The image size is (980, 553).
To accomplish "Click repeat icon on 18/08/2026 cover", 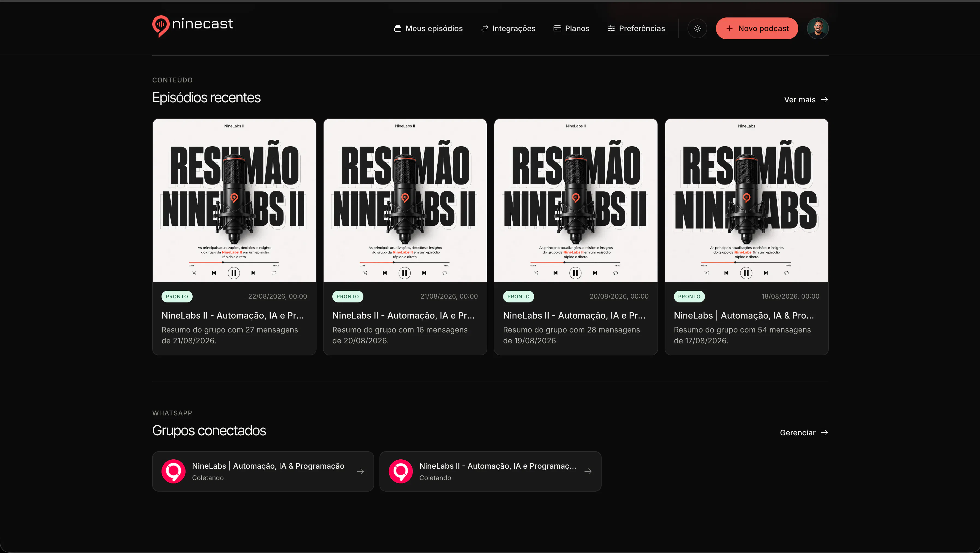I will (786, 273).
